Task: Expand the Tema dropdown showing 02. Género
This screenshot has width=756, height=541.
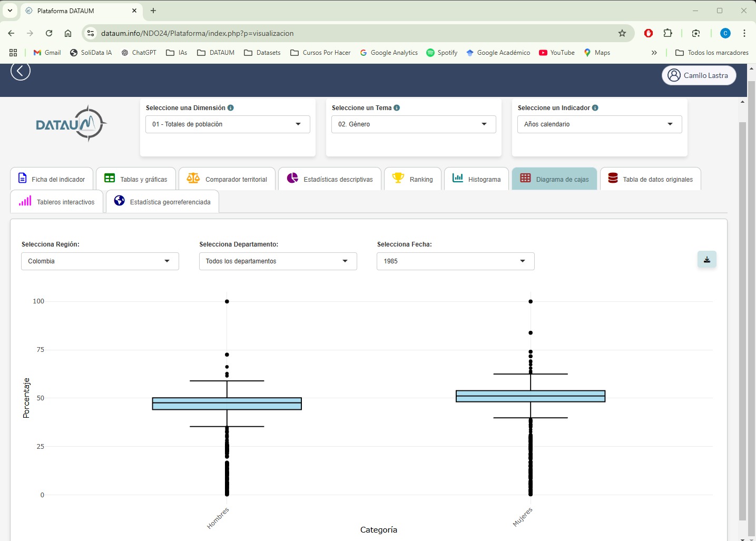Action: click(x=414, y=124)
